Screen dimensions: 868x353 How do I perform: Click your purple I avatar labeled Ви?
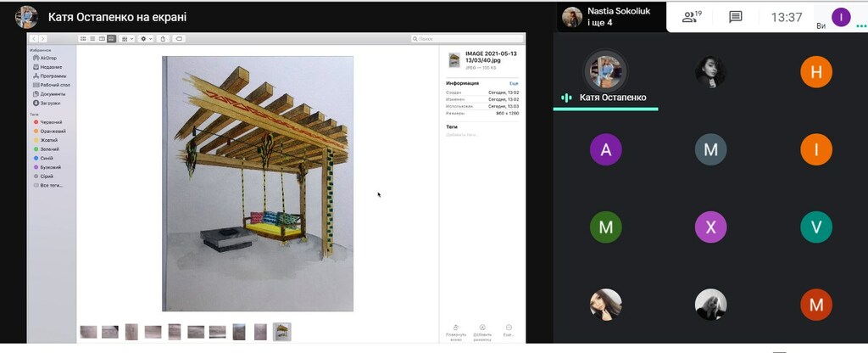click(x=841, y=17)
